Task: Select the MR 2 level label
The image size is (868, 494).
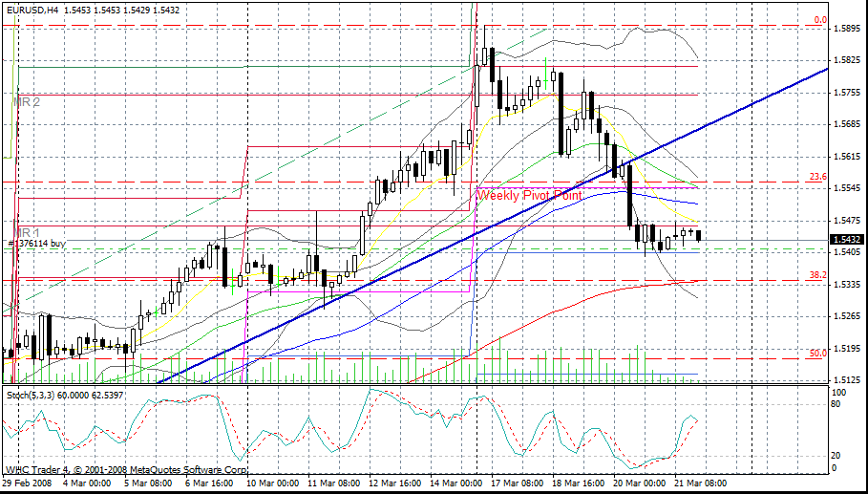Action: click(26, 100)
